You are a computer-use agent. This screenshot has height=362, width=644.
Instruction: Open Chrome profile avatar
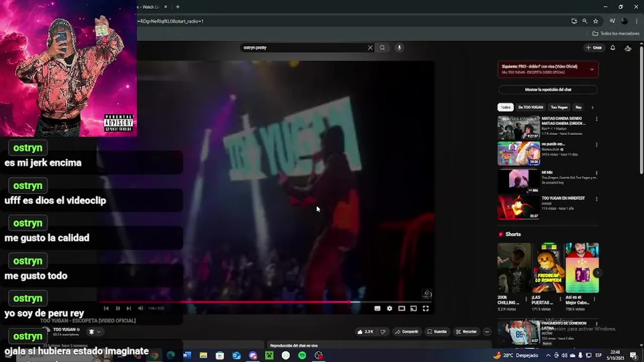pyautogui.click(x=624, y=21)
